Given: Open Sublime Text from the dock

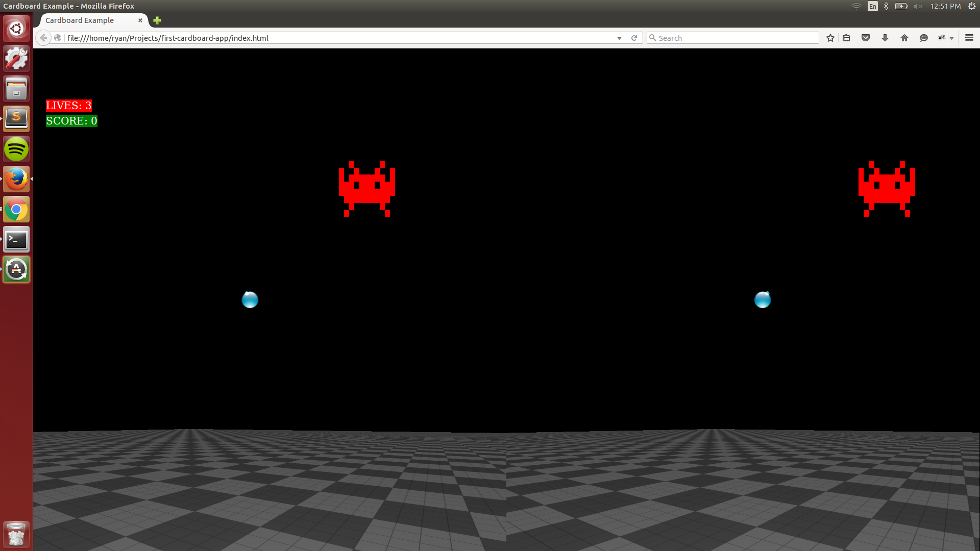Looking at the screenshot, I should point(16,119).
